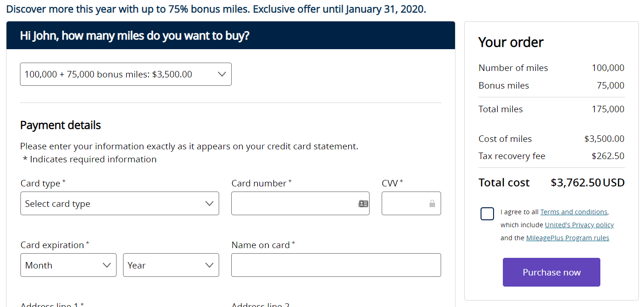The width and height of the screenshot is (644, 307).
Task: Click the lock icon in CVV field
Action: [x=432, y=204]
